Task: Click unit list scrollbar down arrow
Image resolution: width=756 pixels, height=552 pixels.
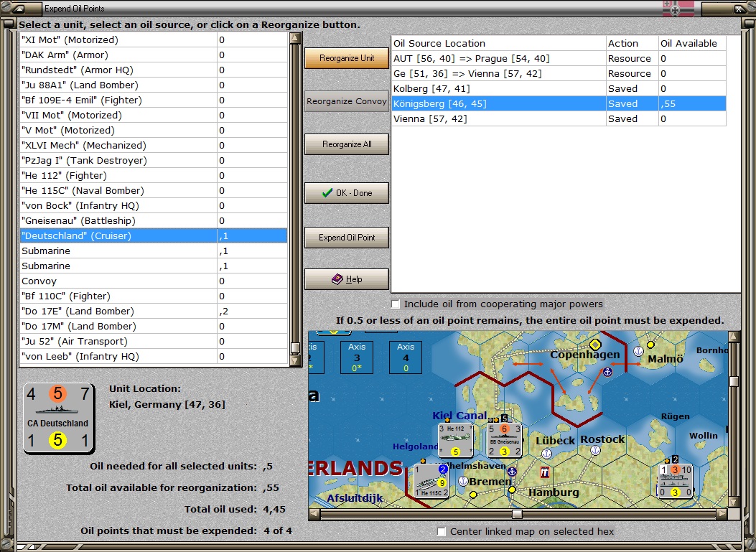Action: coord(296,360)
